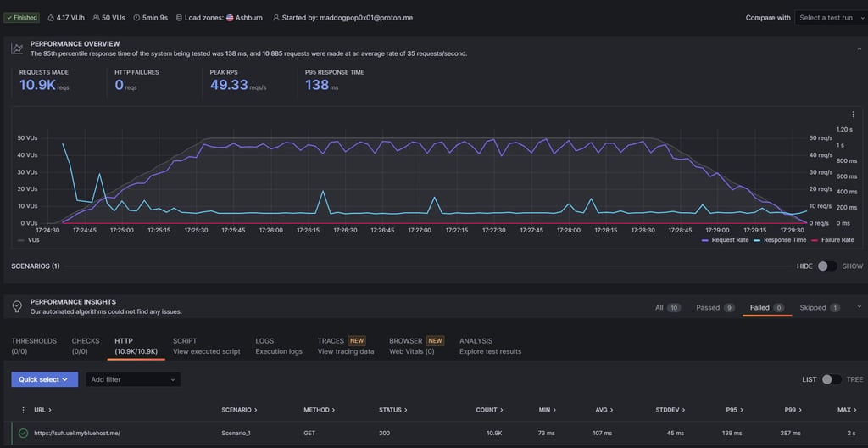Show Passed 9 insights filter
868x448 pixels.
tap(715, 308)
